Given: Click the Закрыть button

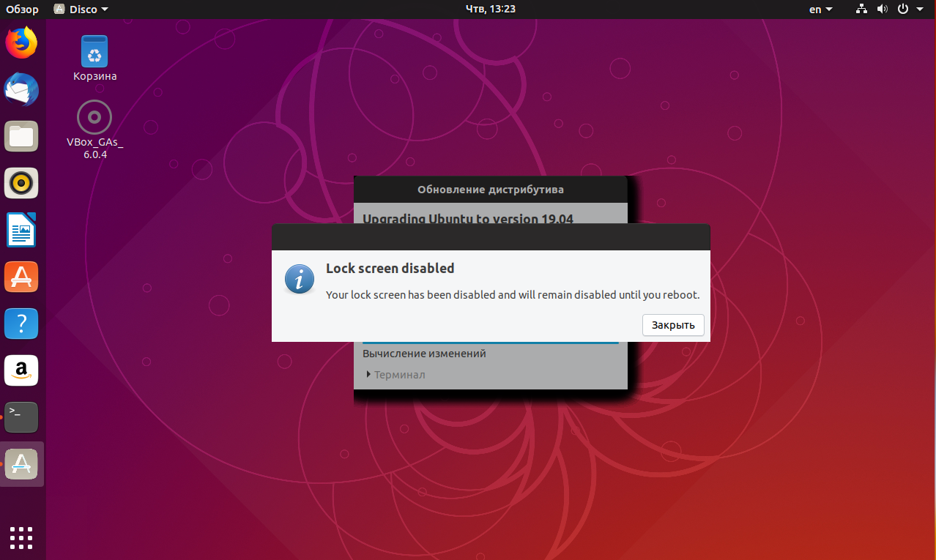Looking at the screenshot, I should tap(673, 325).
